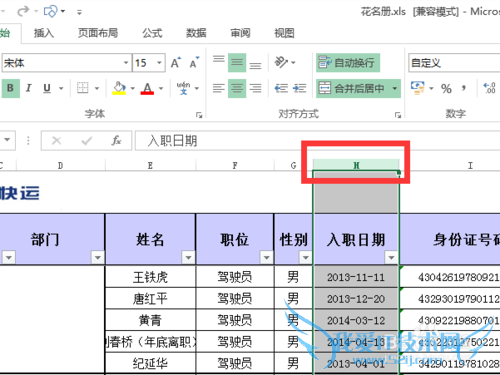Open filter arrow for 姓名
500x375 pixels.
188,257
